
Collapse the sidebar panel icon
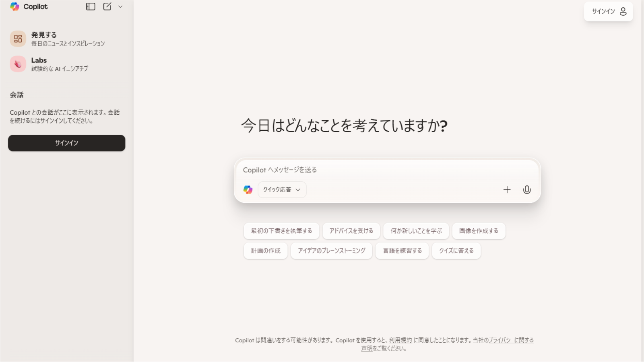coord(91,6)
